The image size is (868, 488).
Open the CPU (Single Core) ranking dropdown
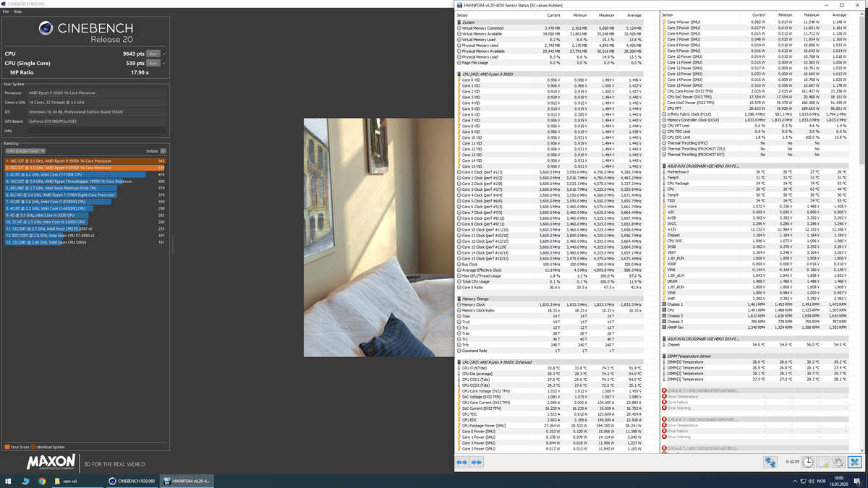pyautogui.click(x=25, y=151)
